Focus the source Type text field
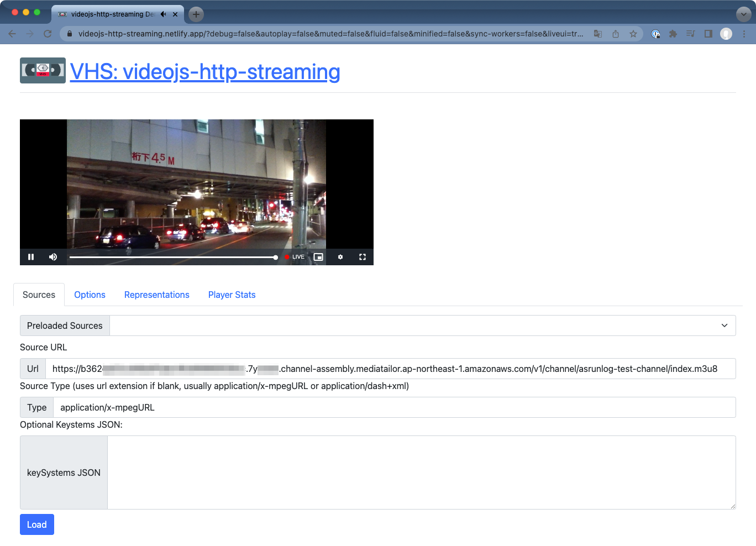 click(x=394, y=407)
